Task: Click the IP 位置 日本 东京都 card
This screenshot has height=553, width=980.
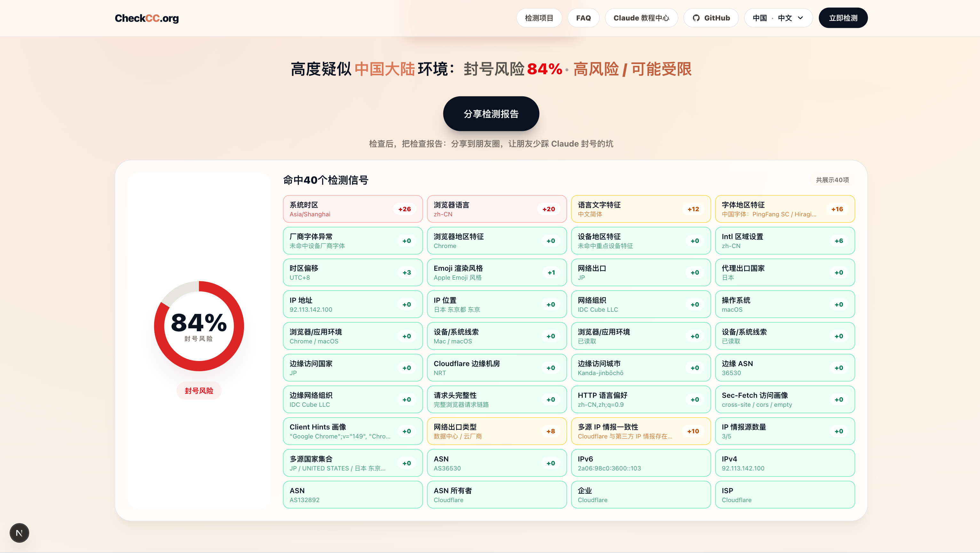Action: coord(496,304)
